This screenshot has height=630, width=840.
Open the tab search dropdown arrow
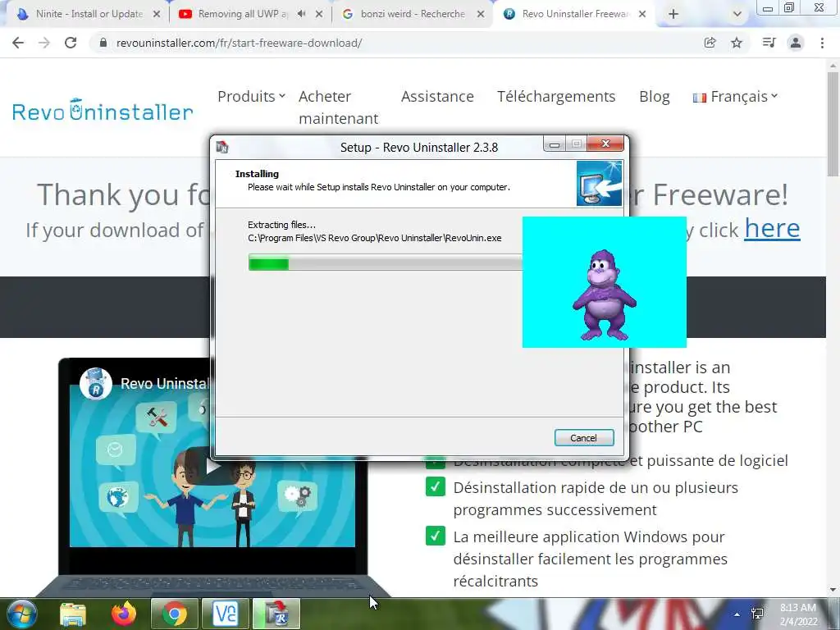tap(737, 15)
